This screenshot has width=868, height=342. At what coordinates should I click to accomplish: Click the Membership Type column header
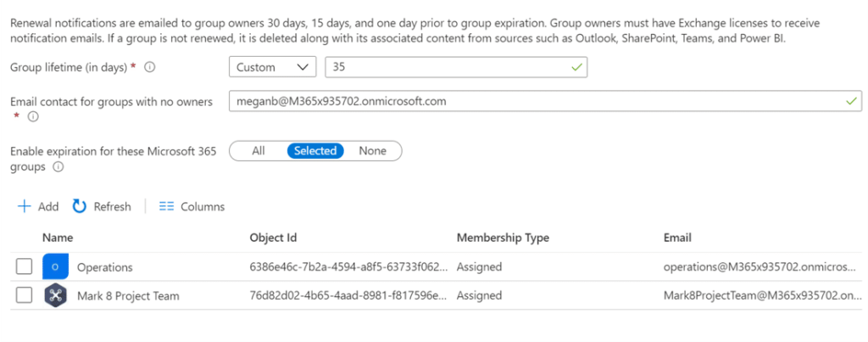click(503, 238)
